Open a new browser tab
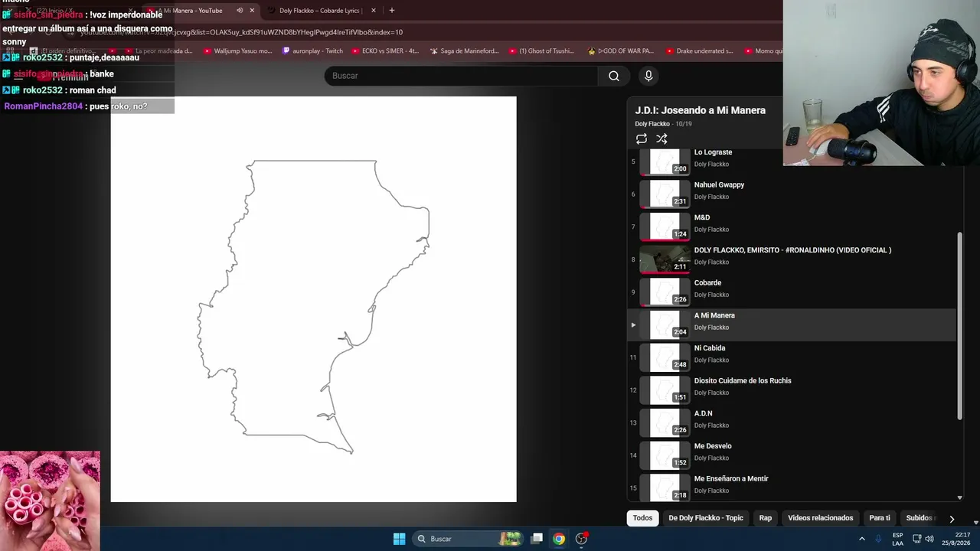Image resolution: width=980 pixels, height=551 pixels. coord(392,11)
